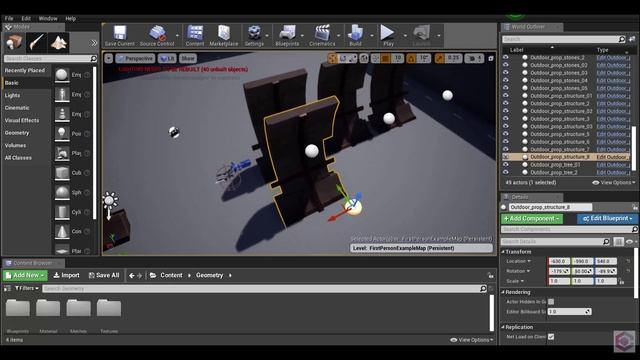Open the Window menu

pyautogui.click(x=48, y=18)
